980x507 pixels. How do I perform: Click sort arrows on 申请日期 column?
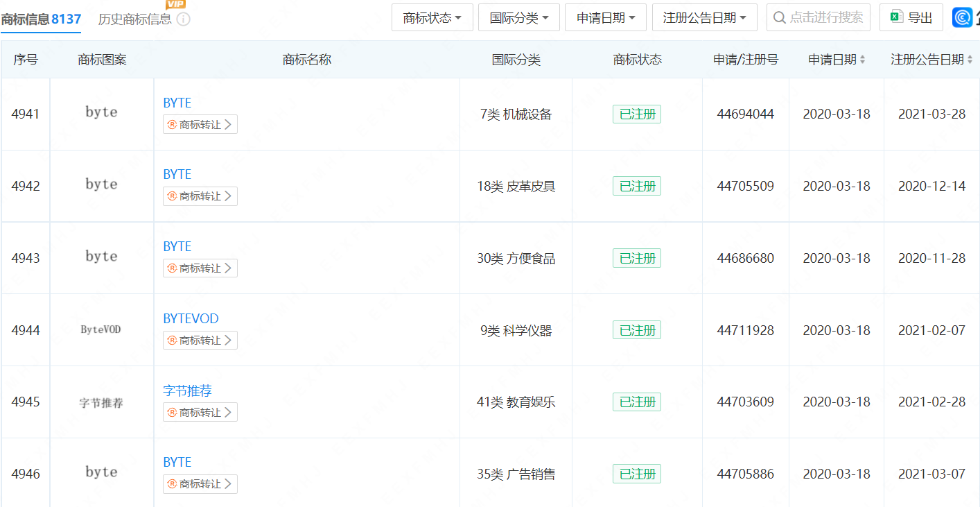863,60
